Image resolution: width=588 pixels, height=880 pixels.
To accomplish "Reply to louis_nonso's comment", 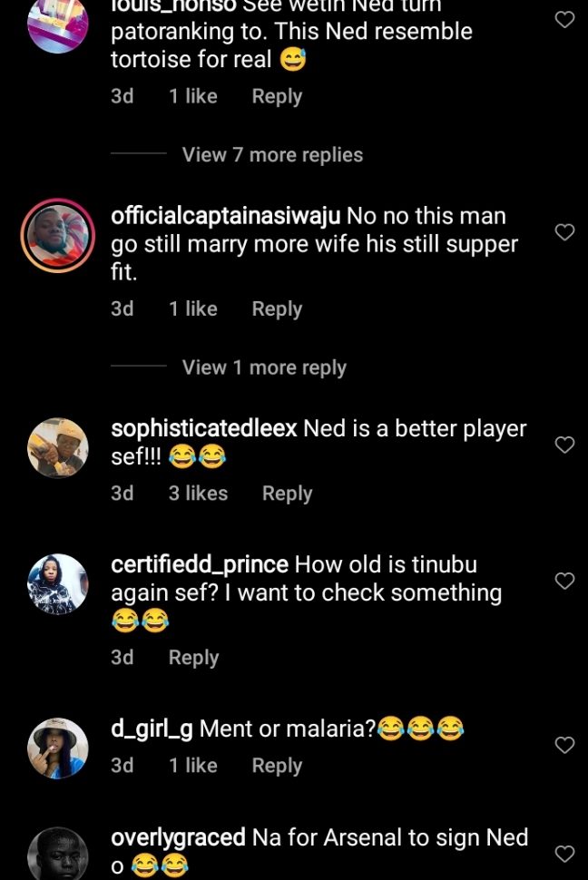I will click(x=277, y=96).
